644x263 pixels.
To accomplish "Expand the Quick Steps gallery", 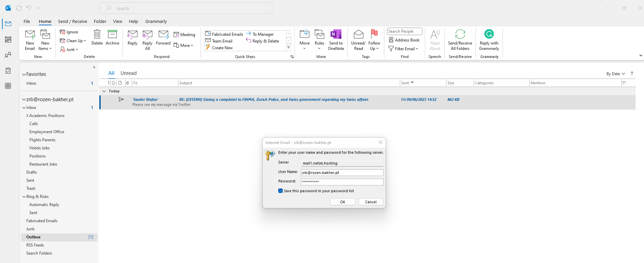I will (289, 48).
